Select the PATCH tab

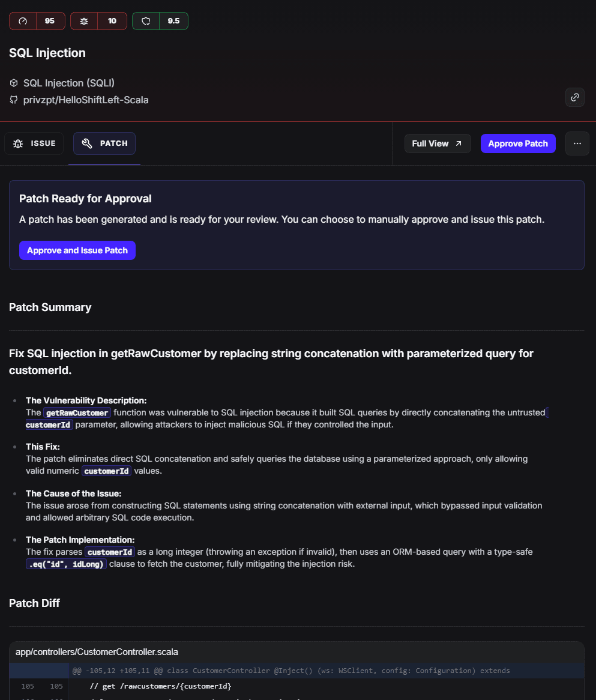point(104,143)
